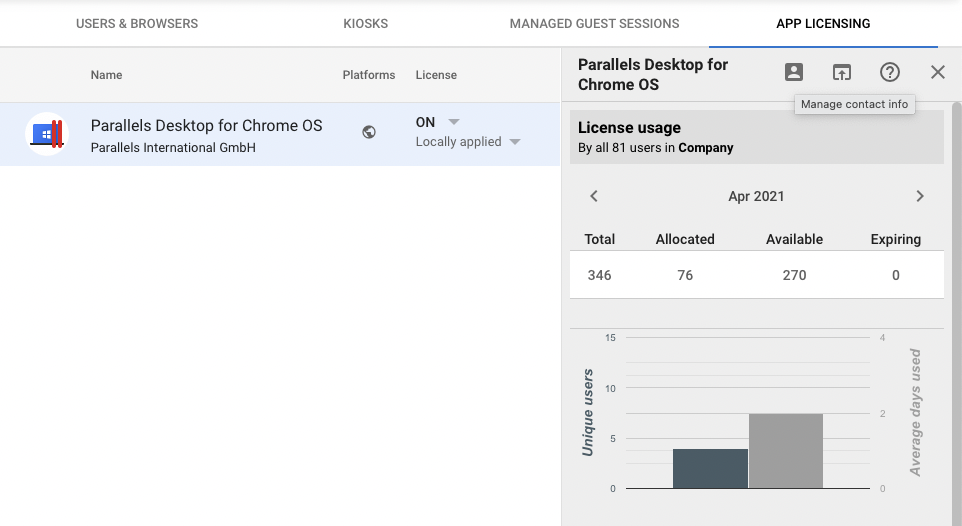The width and height of the screenshot is (962, 526).
Task: Switch to the Users & Browsers tab
Action: point(137,24)
